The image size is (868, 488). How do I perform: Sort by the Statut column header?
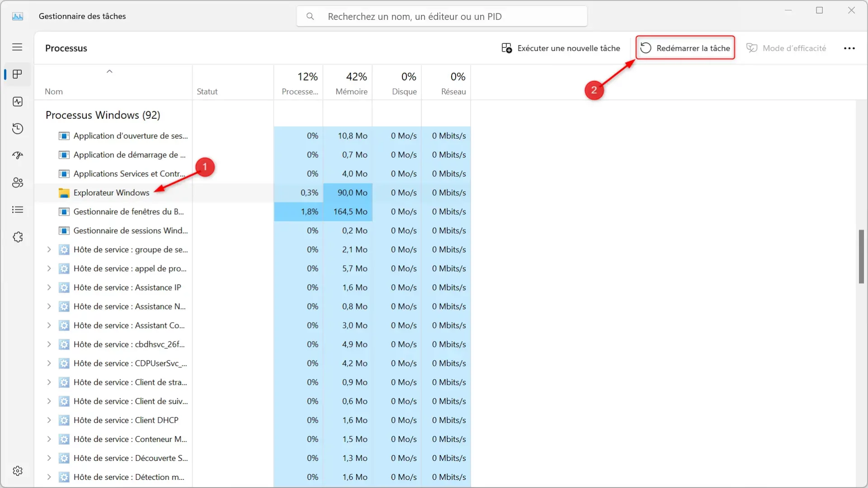pos(233,83)
